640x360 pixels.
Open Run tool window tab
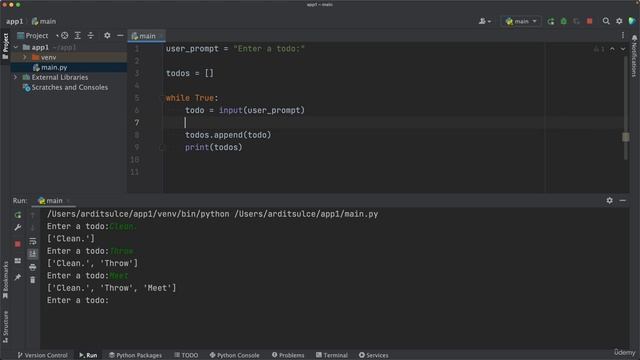click(88, 355)
